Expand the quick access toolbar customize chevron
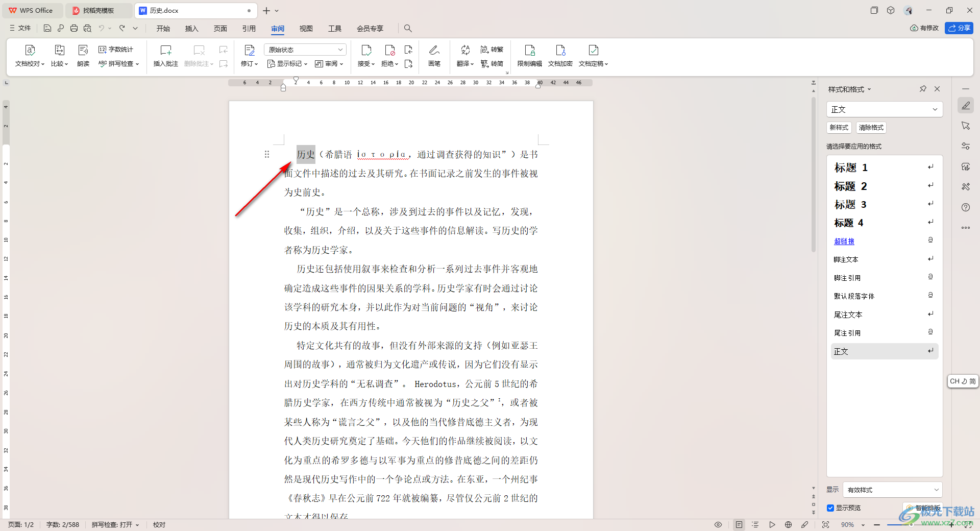Viewport: 980px width, 531px height. pos(135,28)
